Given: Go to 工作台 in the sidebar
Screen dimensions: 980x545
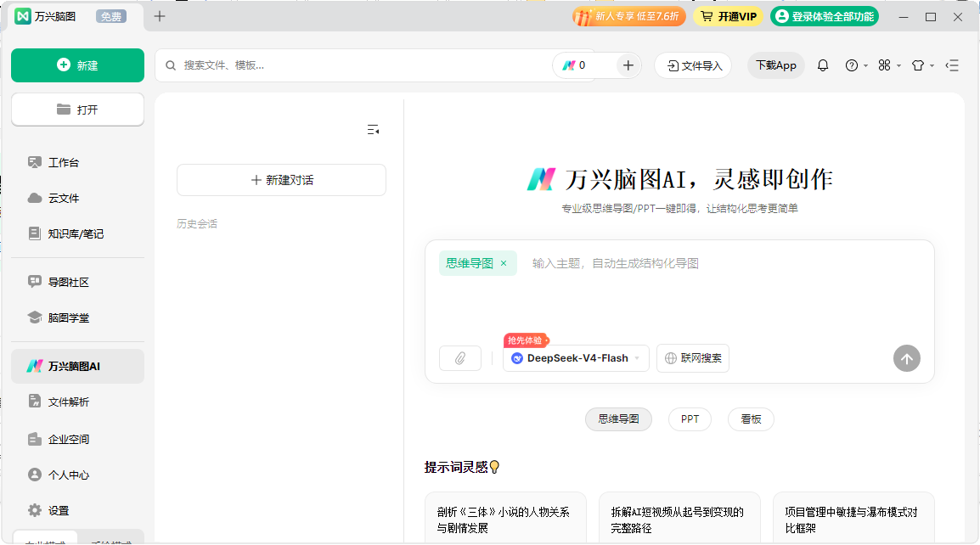Looking at the screenshot, I should (77, 162).
